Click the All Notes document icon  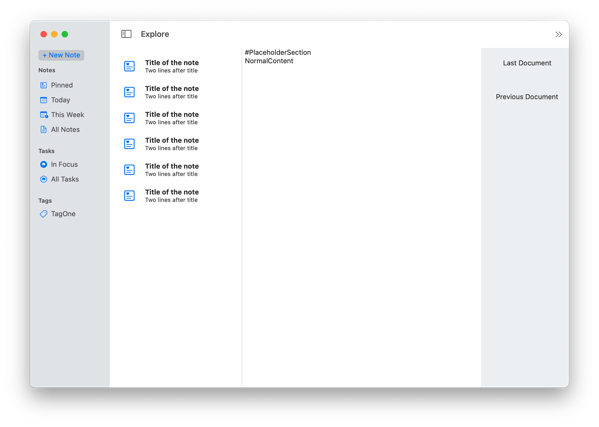pos(44,129)
